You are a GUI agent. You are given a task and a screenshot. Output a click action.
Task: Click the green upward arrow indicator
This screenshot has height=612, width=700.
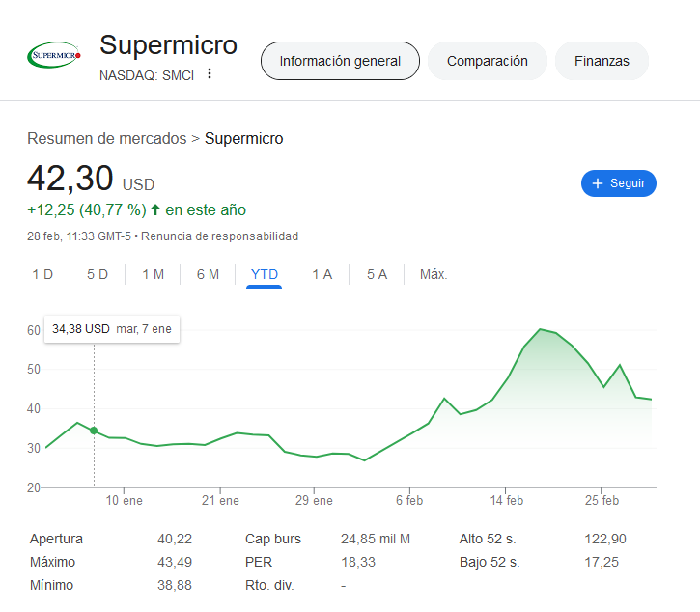[x=155, y=209]
